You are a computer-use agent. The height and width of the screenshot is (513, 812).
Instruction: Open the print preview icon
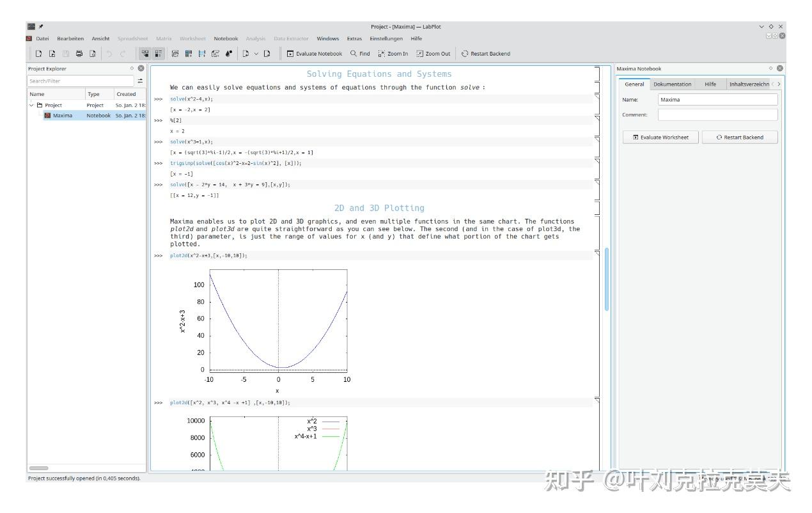93,54
